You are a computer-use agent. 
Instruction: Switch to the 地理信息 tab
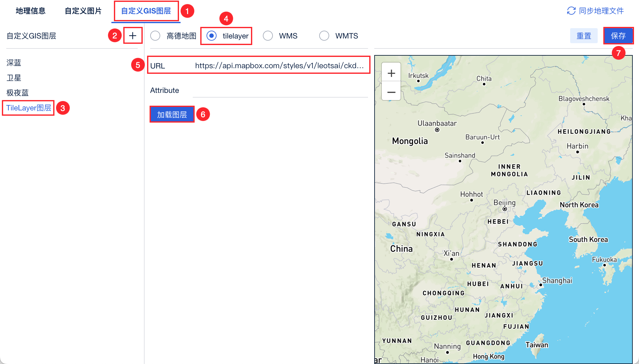[x=31, y=11]
